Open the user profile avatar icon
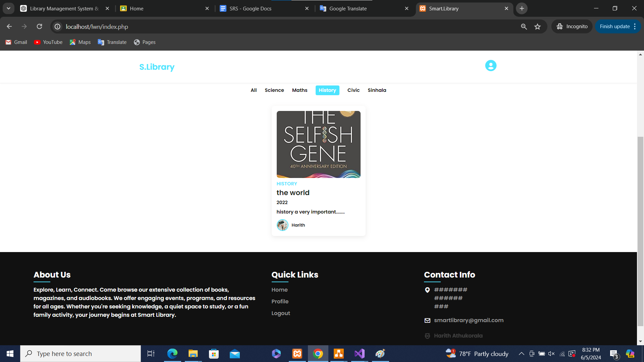Viewport: 644px width, 362px height. [x=490, y=66]
